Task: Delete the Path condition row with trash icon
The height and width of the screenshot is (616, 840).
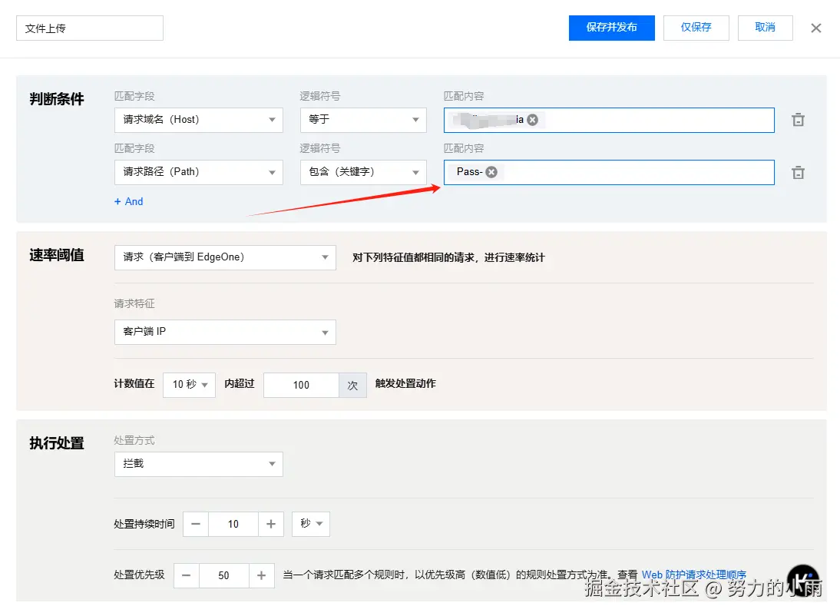Action: [x=799, y=173]
